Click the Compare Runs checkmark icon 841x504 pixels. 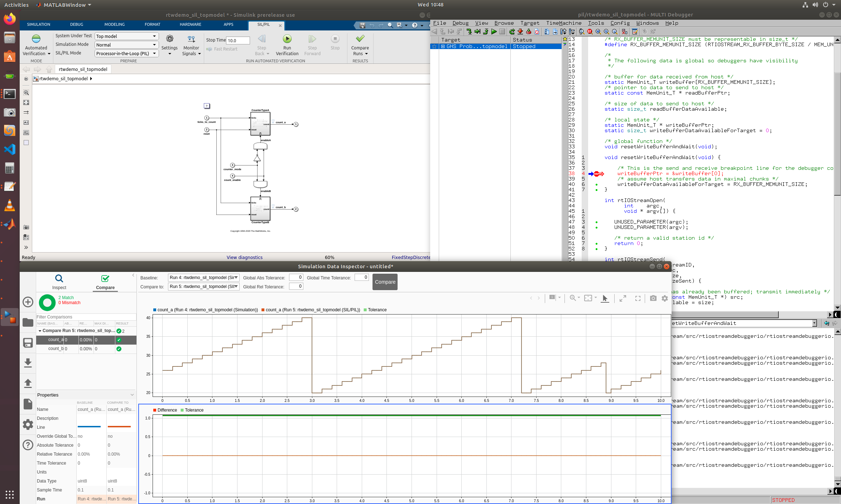pyautogui.click(x=360, y=38)
